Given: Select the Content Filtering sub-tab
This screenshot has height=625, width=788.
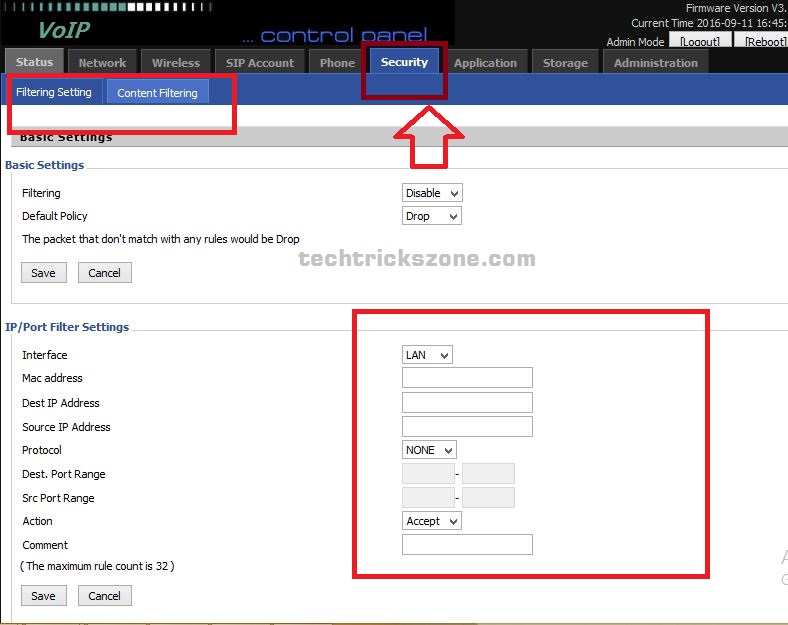Looking at the screenshot, I should (157, 93).
